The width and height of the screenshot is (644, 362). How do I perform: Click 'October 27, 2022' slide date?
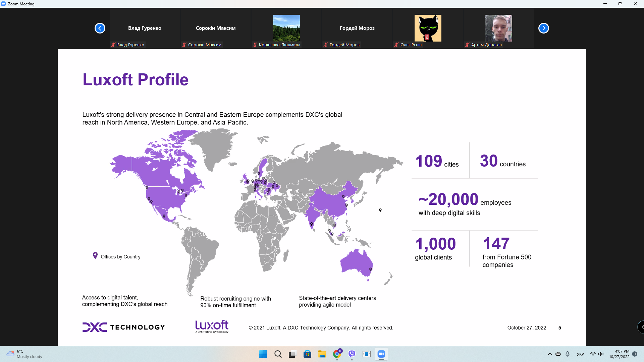(x=527, y=328)
